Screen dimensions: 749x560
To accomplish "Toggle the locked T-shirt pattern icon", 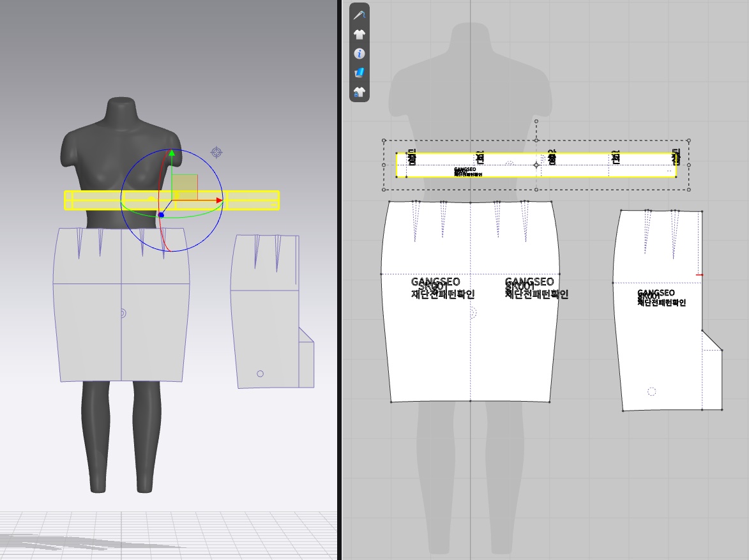I will point(359,92).
